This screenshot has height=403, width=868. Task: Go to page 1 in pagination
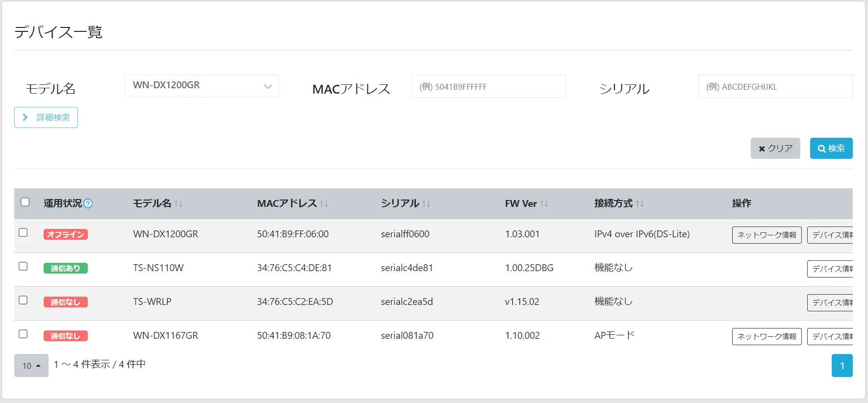point(842,365)
